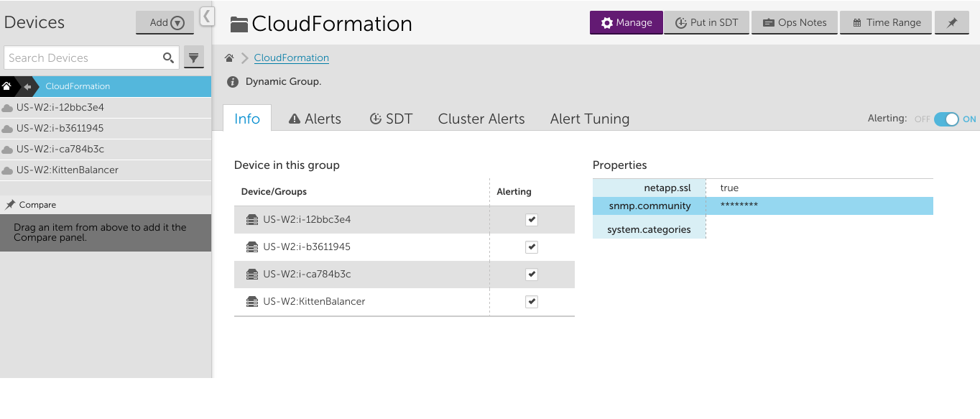
Task: Follow the CloudFormation breadcrumb link
Action: 292,58
